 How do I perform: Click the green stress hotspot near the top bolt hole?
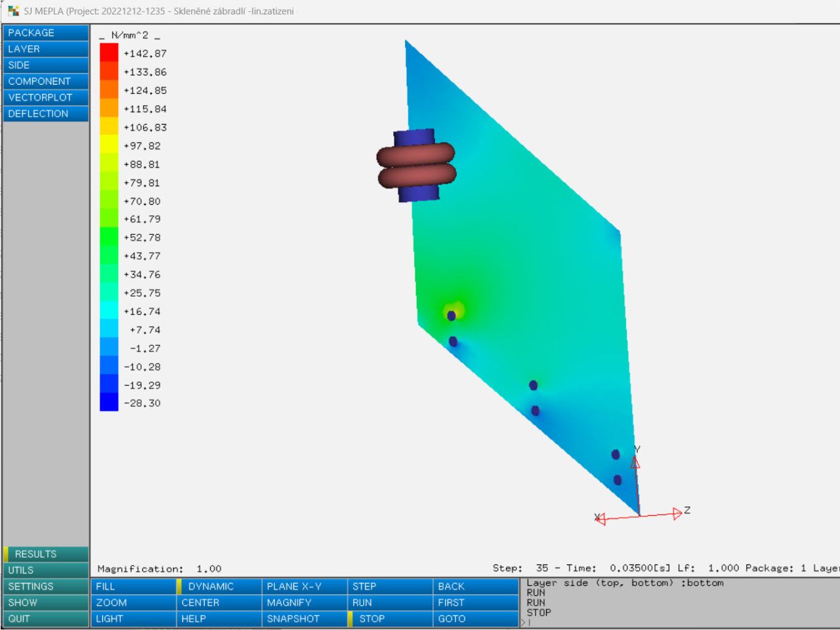pyautogui.click(x=454, y=310)
